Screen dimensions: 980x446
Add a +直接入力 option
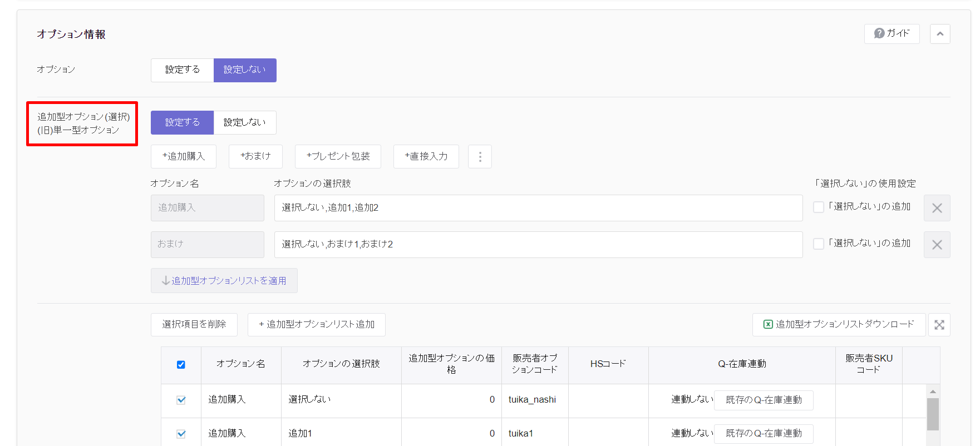pos(426,156)
